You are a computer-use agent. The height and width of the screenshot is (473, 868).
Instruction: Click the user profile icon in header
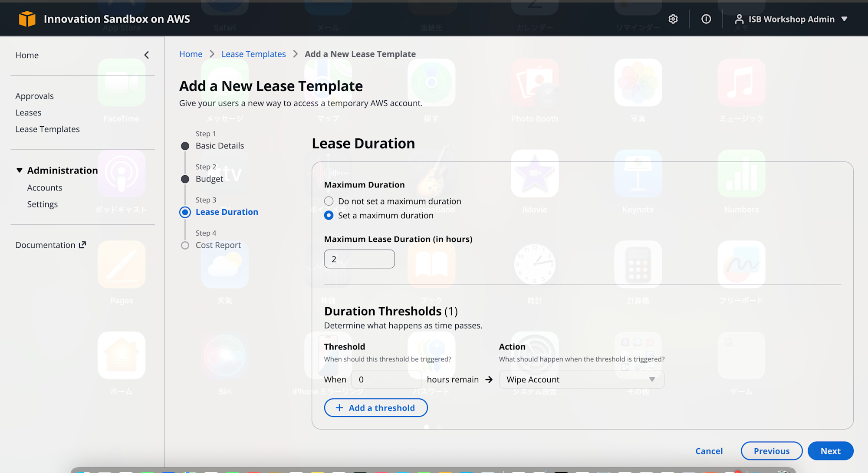pos(739,19)
